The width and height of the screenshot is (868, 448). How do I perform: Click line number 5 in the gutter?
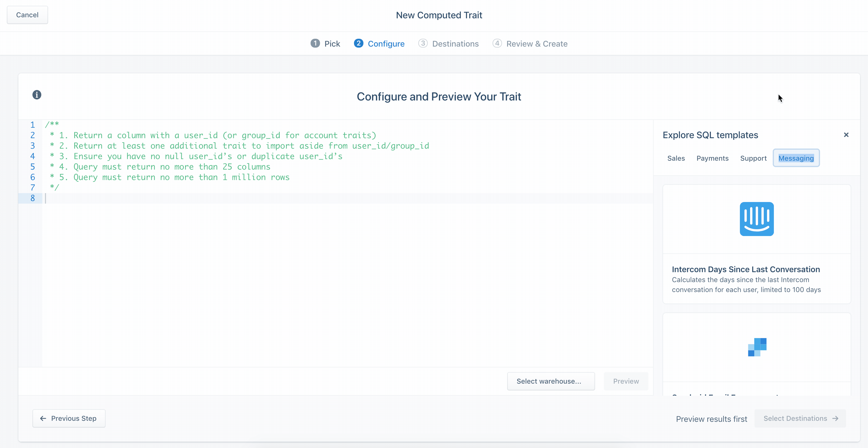(x=33, y=167)
